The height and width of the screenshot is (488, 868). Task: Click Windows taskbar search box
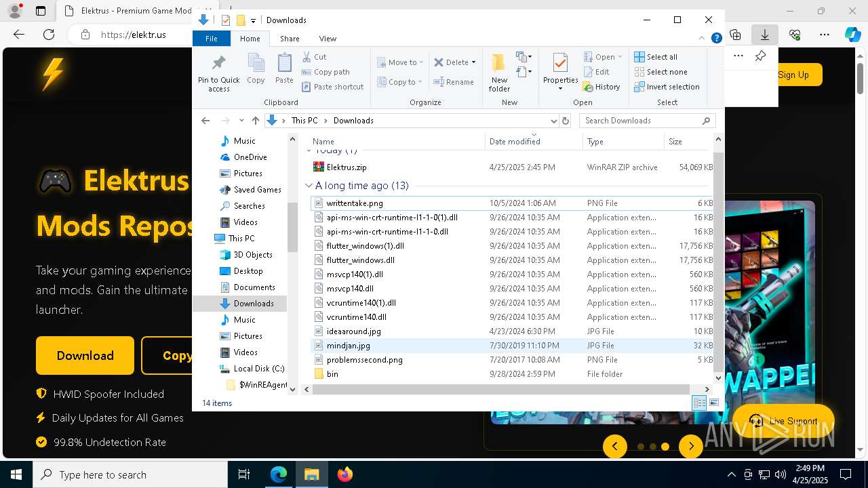coord(130,474)
